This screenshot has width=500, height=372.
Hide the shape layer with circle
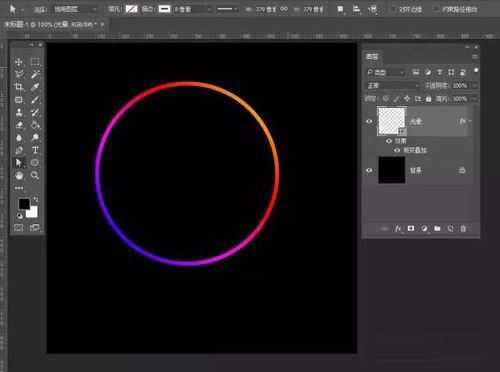pos(369,121)
